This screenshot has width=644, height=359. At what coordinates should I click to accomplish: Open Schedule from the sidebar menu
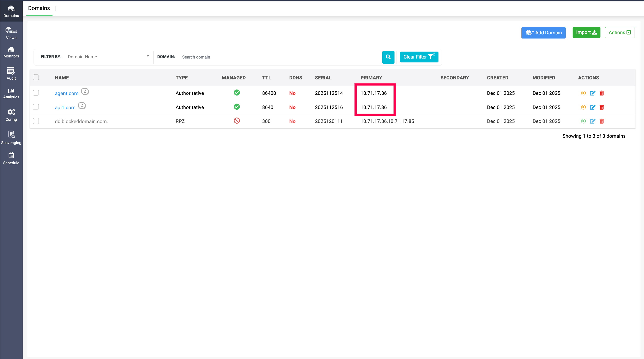pos(11,158)
